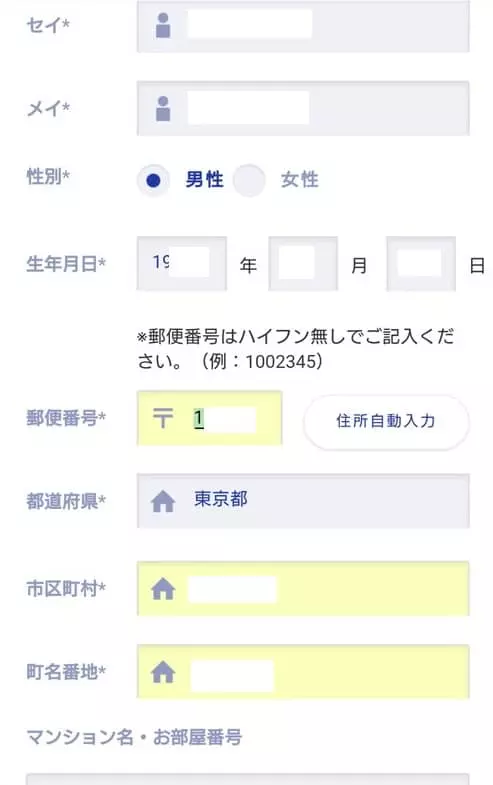Focus the メイ name input field
493x785 pixels.
[x=303, y=108]
